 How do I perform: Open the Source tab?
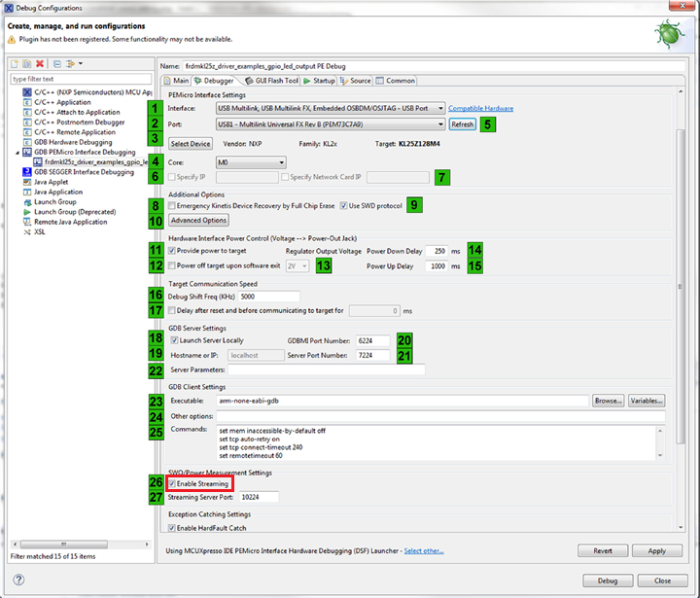click(356, 81)
